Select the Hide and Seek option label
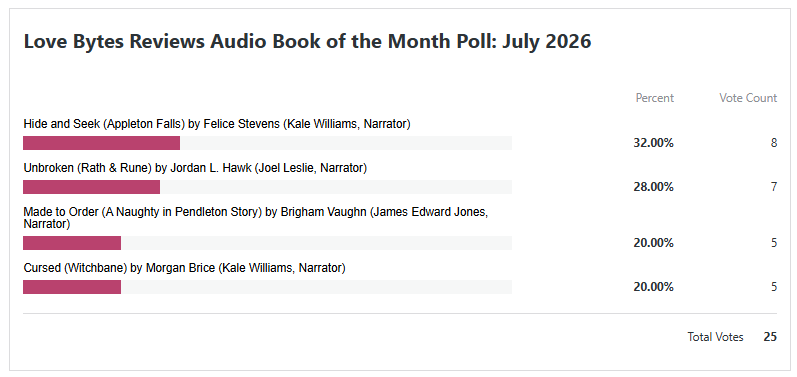Image resolution: width=797 pixels, height=377 pixels. tap(217, 123)
